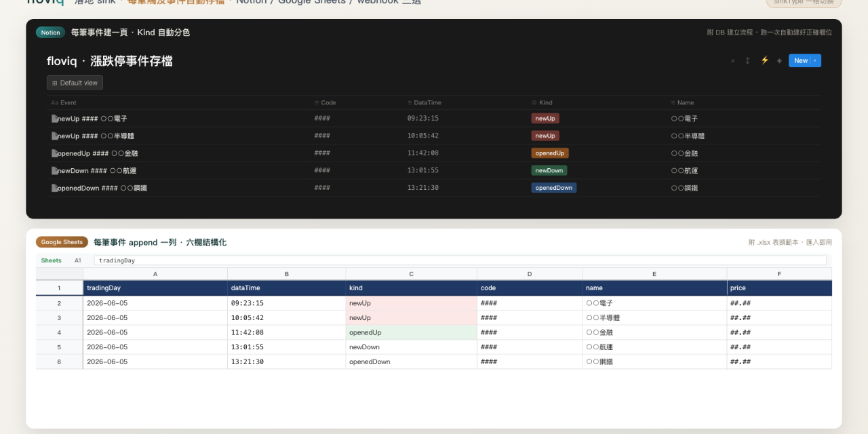Click the Event column header in Notion
Viewport: 868px width, 434px height.
click(x=64, y=103)
